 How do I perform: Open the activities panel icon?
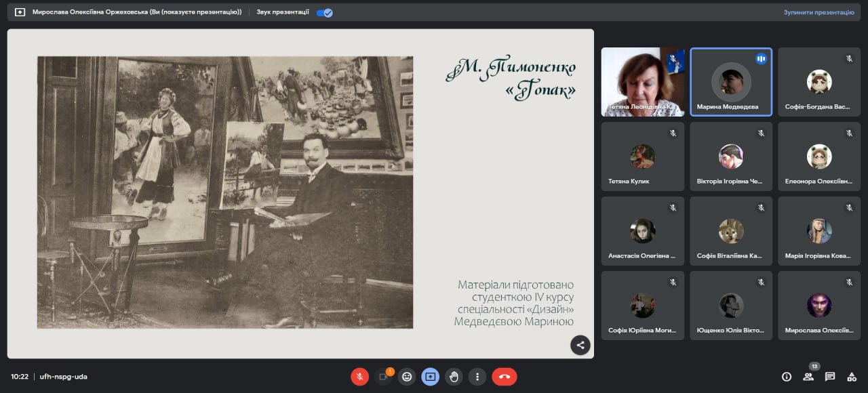click(852, 377)
